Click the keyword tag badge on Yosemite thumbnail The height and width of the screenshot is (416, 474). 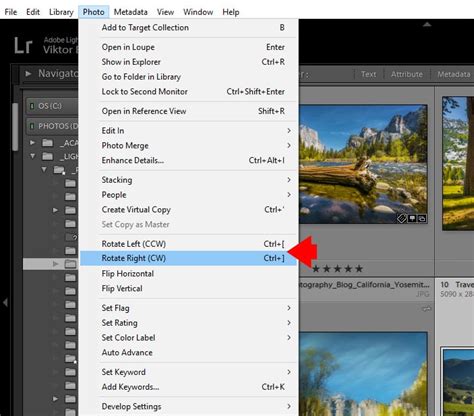click(402, 219)
